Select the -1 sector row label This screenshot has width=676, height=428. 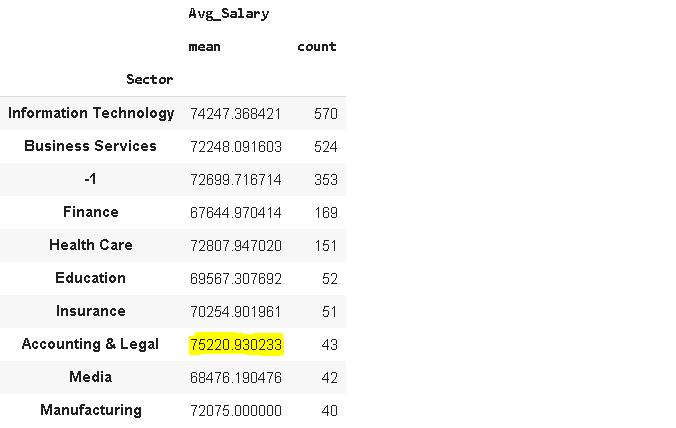point(91,179)
